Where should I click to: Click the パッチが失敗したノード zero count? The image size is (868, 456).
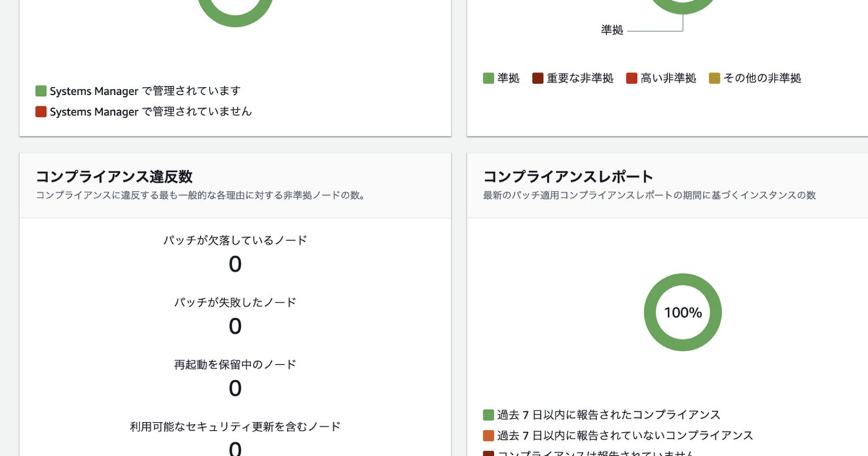pyautogui.click(x=235, y=326)
